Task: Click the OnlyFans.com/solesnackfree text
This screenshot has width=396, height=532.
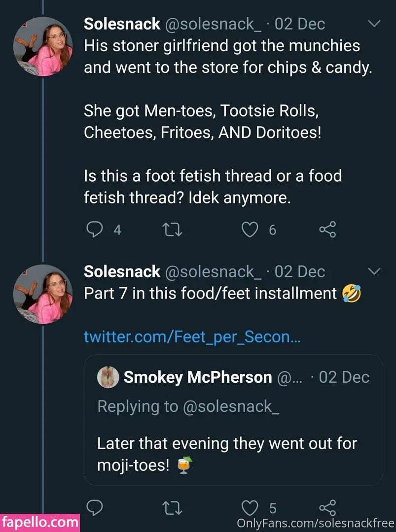Action: pyautogui.click(x=316, y=522)
